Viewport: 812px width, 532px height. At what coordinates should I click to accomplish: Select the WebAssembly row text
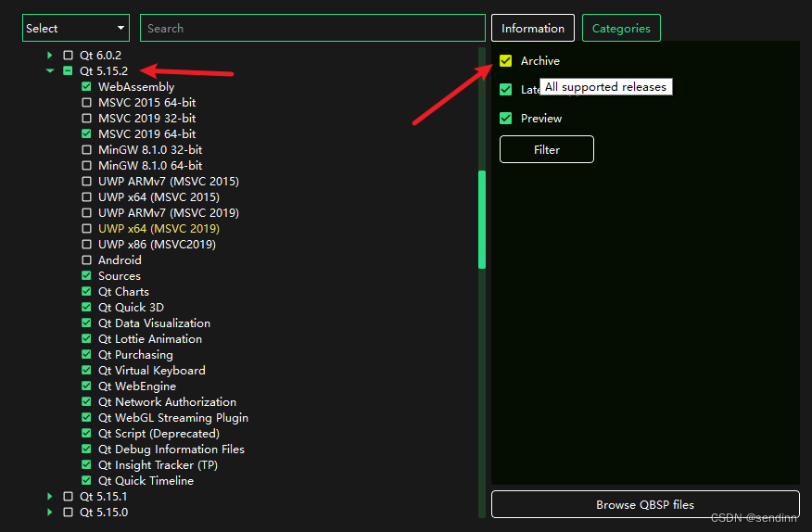pos(136,86)
